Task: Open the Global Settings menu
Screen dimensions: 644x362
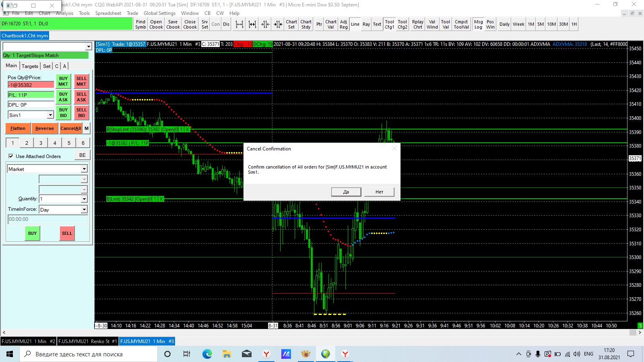Action: click(160, 13)
